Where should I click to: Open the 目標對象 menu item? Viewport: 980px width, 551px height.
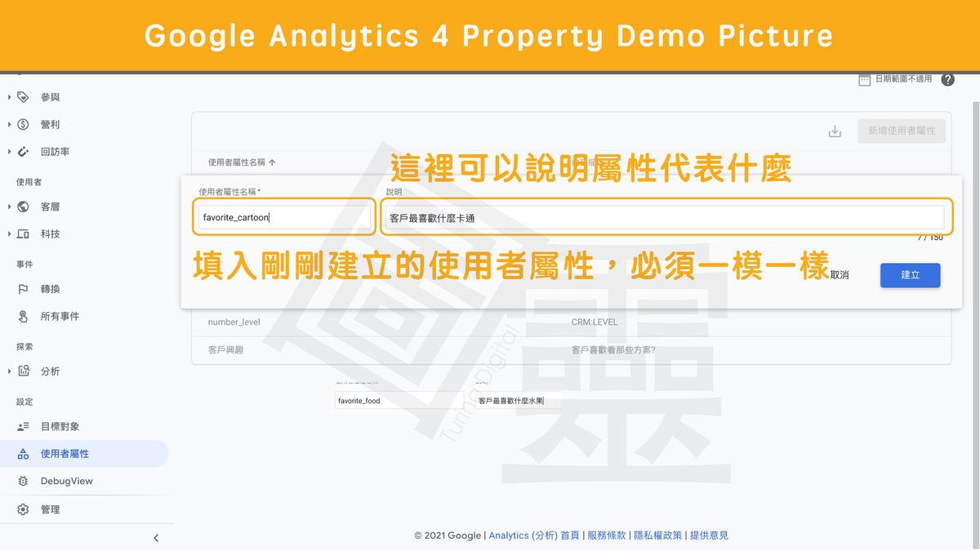(60, 426)
